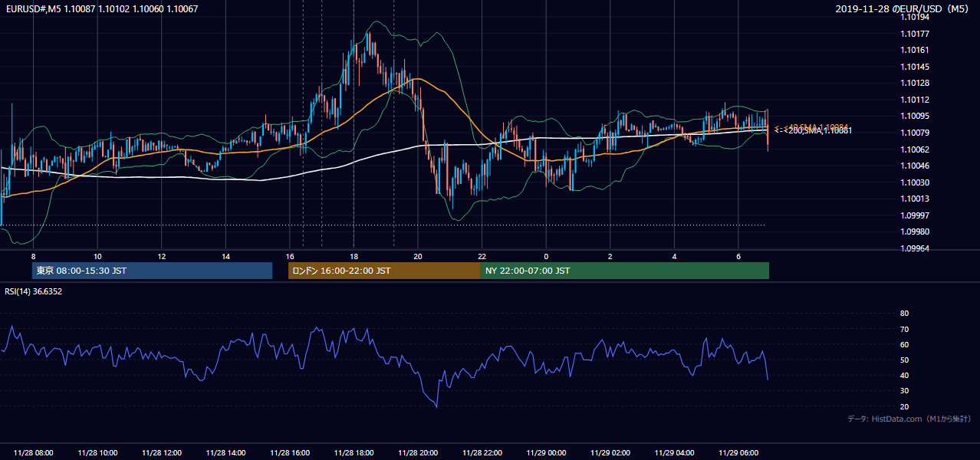
Task: Click the RSI(14) 36.6352 indicator label
Action: click(34, 291)
